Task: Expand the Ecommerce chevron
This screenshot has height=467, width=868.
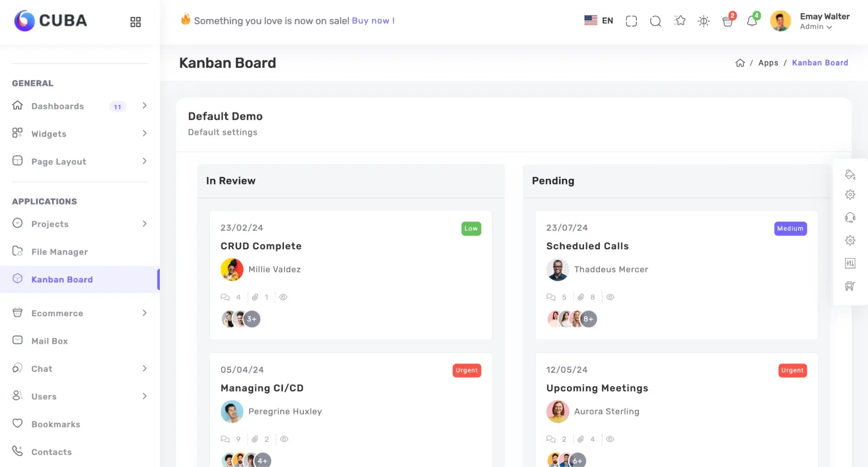Action: [145, 313]
